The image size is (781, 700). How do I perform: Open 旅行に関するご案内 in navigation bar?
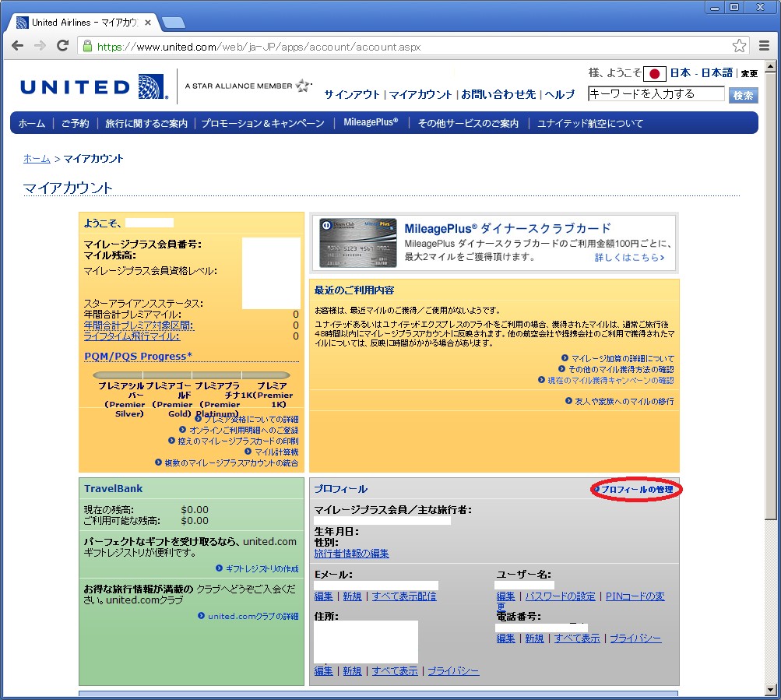pos(146,123)
